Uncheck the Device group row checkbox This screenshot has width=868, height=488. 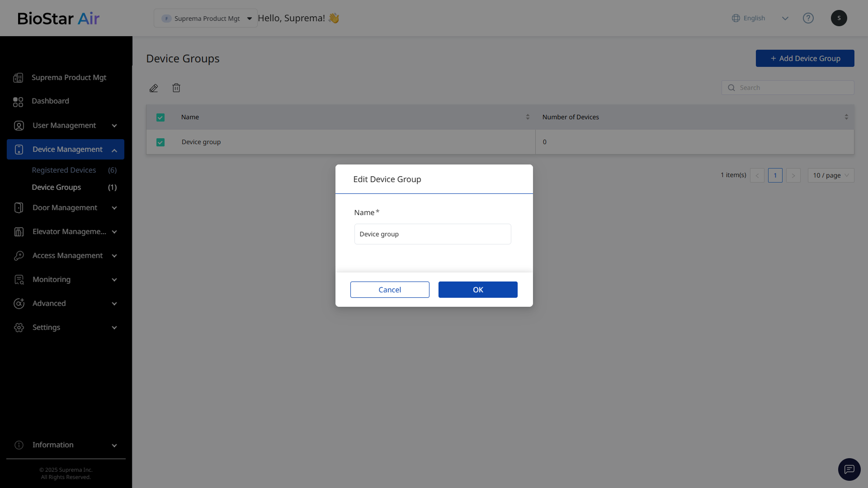point(160,142)
